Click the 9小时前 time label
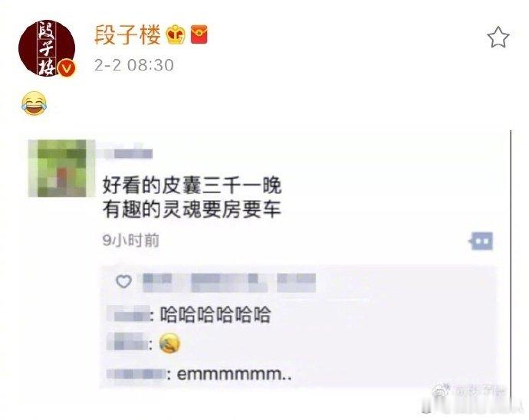 point(131,241)
